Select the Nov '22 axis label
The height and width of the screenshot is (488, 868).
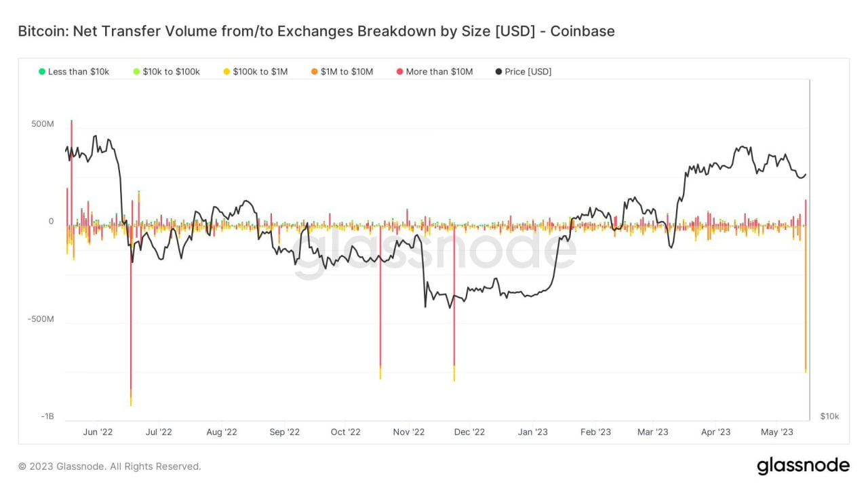(409, 432)
